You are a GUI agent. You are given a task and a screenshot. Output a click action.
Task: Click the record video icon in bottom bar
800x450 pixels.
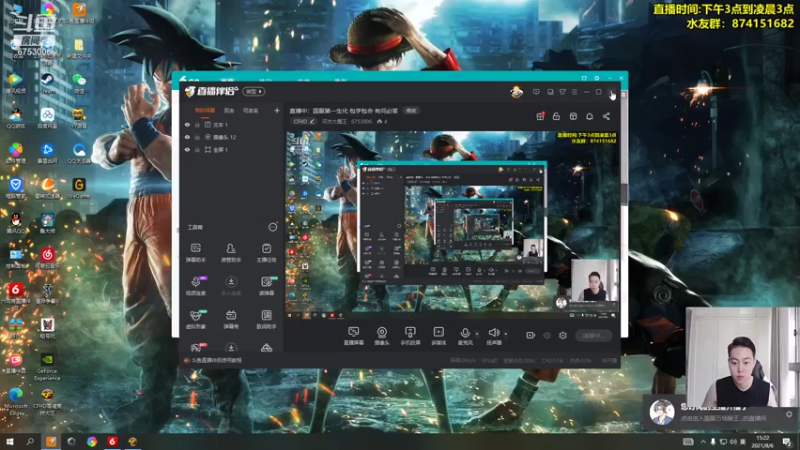point(531,335)
